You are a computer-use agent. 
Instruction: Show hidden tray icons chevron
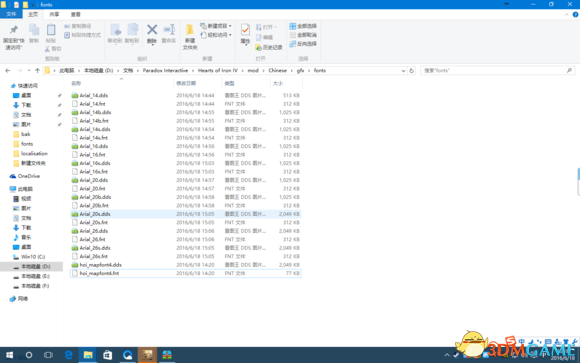447,355
